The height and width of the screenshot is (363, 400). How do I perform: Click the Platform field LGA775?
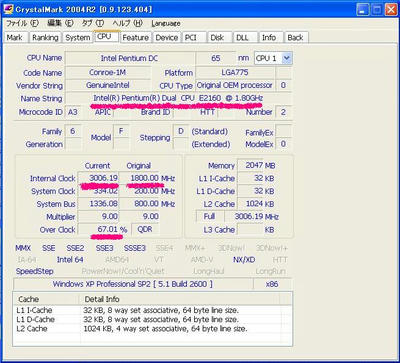tap(235, 72)
